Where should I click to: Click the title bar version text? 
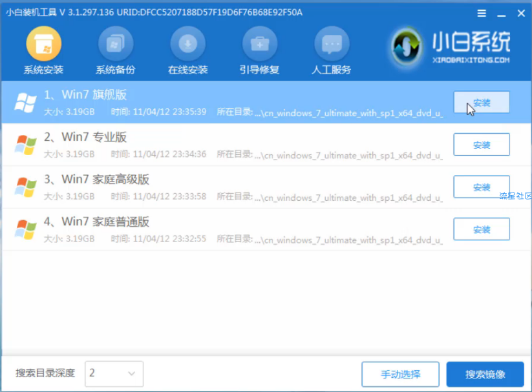pos(154,12)
